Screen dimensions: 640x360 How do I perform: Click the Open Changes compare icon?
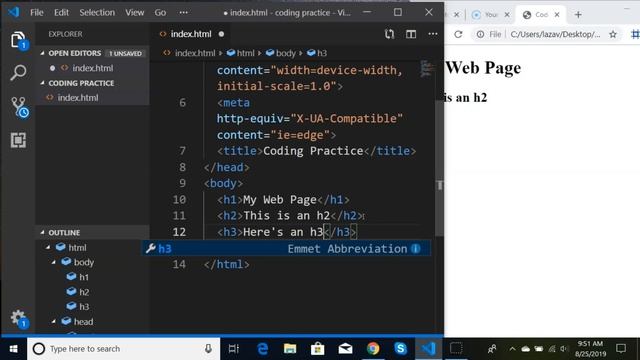pos(389,34)
